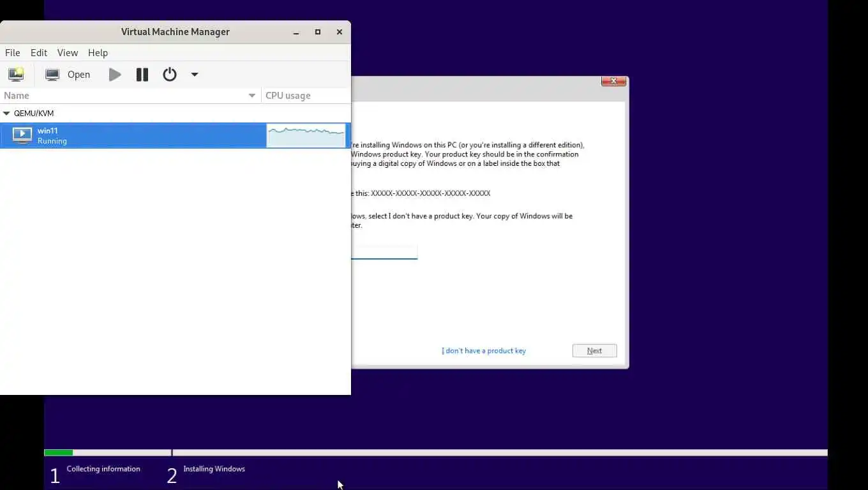This screenshot has height=490, width=868.
Task: Click the 'Running' status text of win11
Action: [x=52, y=141]
